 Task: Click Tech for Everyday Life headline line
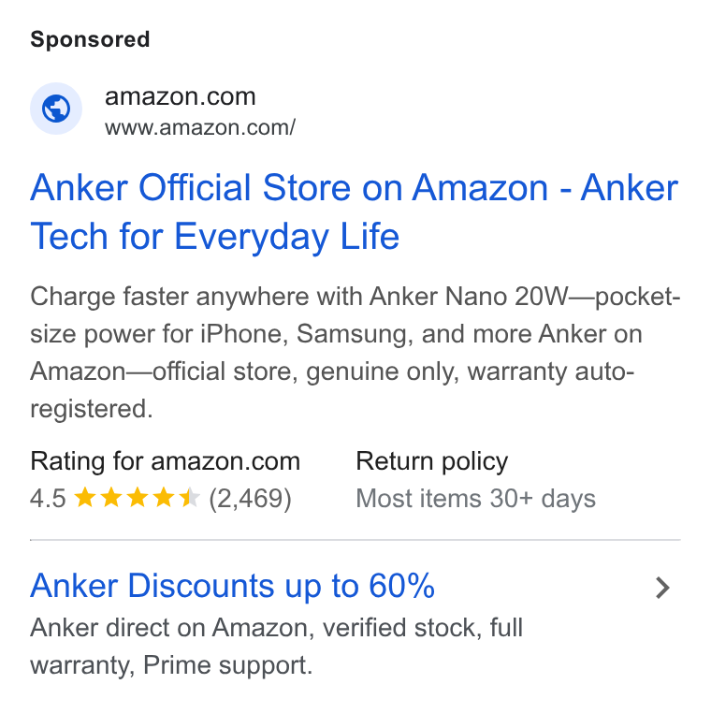click(x=215, y=236)
